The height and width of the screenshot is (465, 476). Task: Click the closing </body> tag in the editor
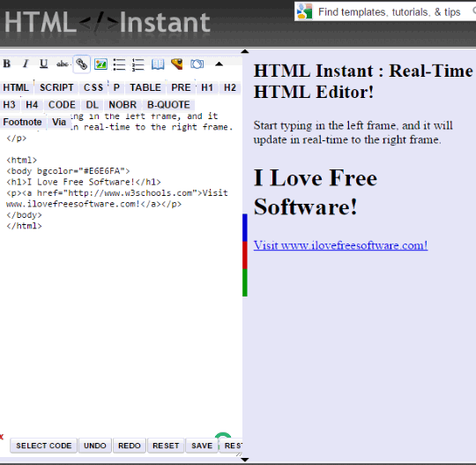coord(25,215)
